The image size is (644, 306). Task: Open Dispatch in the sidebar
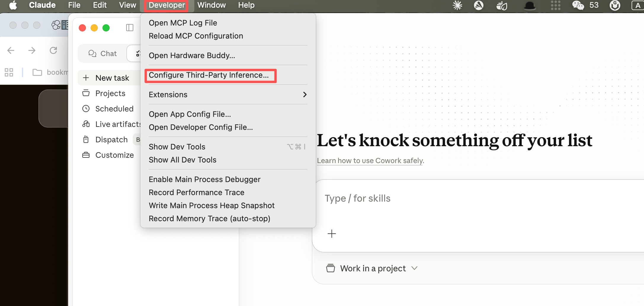click(109, 140)
